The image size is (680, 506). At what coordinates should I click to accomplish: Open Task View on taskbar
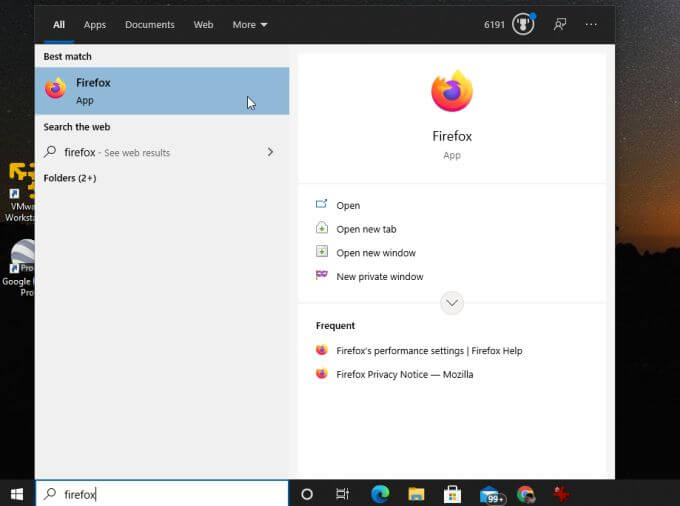point(342,494)
